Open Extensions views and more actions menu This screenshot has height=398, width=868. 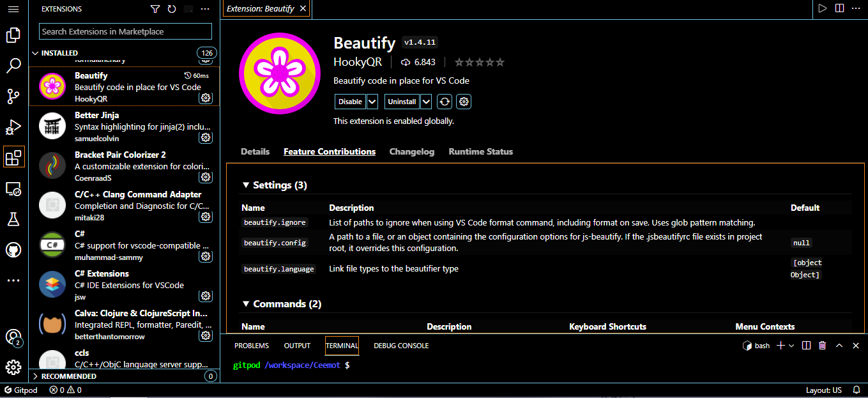coord(205,9)
